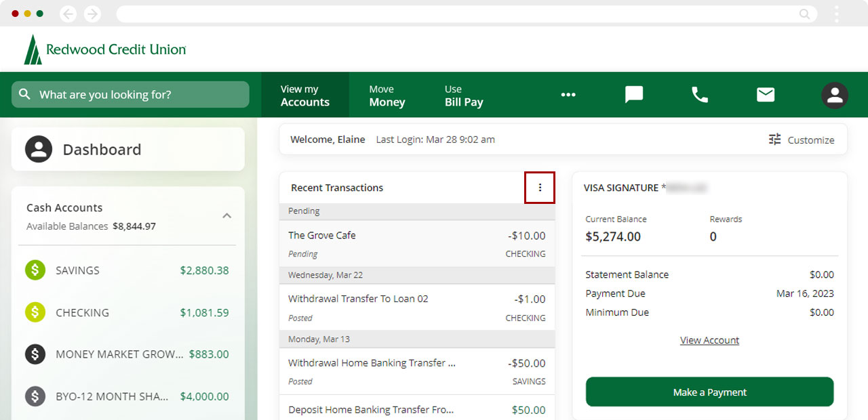Click the Current Balance $5,274.00 amount
Screen dimensions: 868x420
[x=613, y=236]
